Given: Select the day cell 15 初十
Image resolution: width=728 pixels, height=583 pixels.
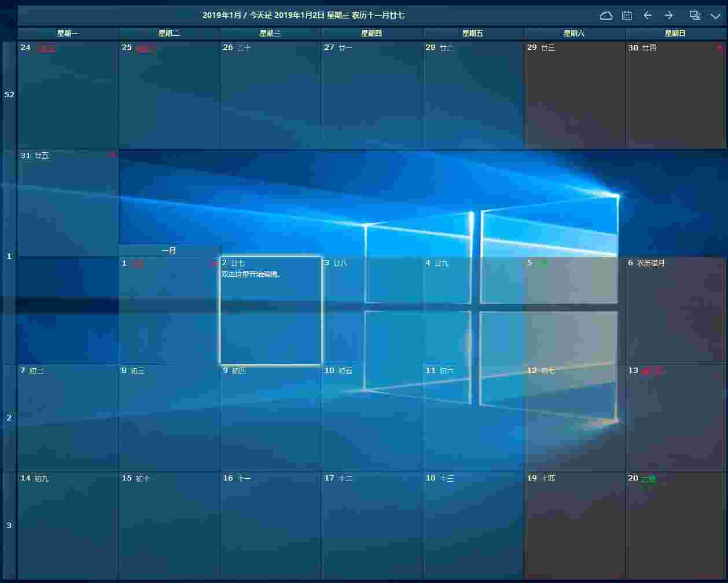Looking at the screenshot, I should 169,526.
